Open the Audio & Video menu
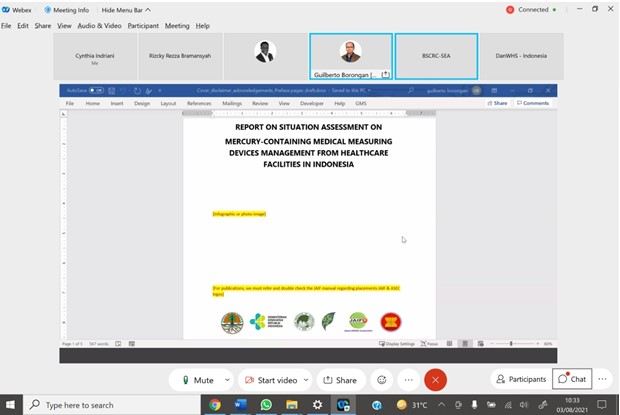Viewport: 620px width, 415px height. (x=99, y=26)
